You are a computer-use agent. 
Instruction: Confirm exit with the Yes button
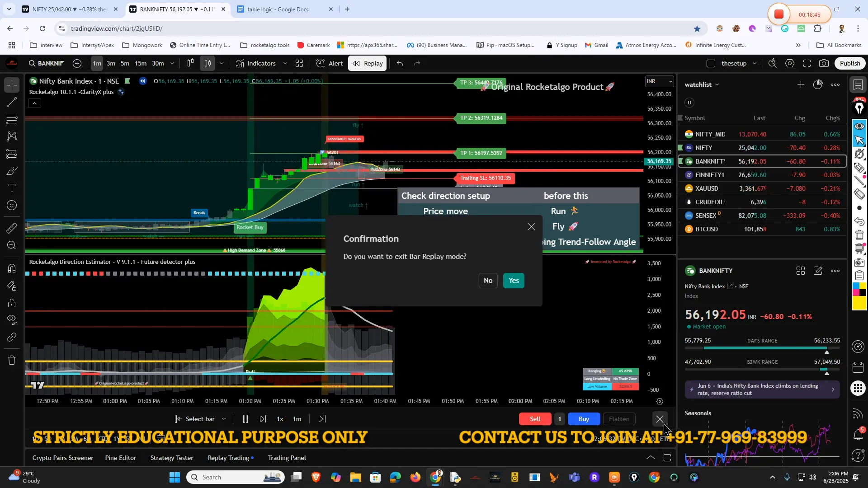(x=514, y=281)
